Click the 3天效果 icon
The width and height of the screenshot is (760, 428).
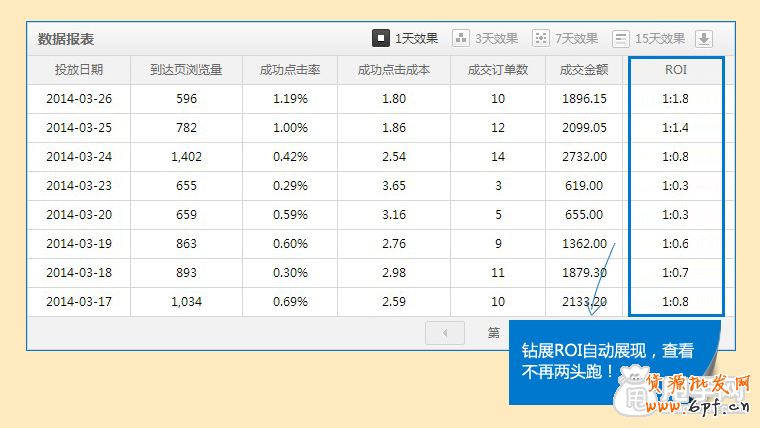tap(461, 39)
